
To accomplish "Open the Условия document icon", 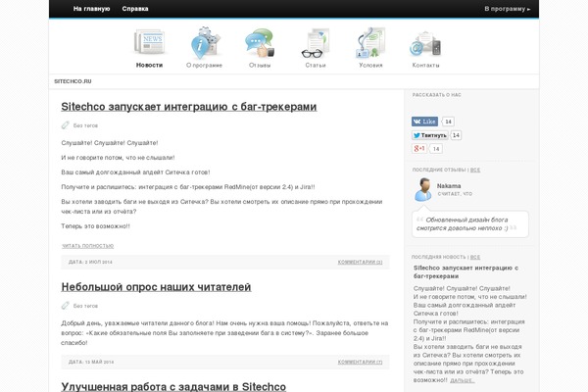I will (370, 42).
